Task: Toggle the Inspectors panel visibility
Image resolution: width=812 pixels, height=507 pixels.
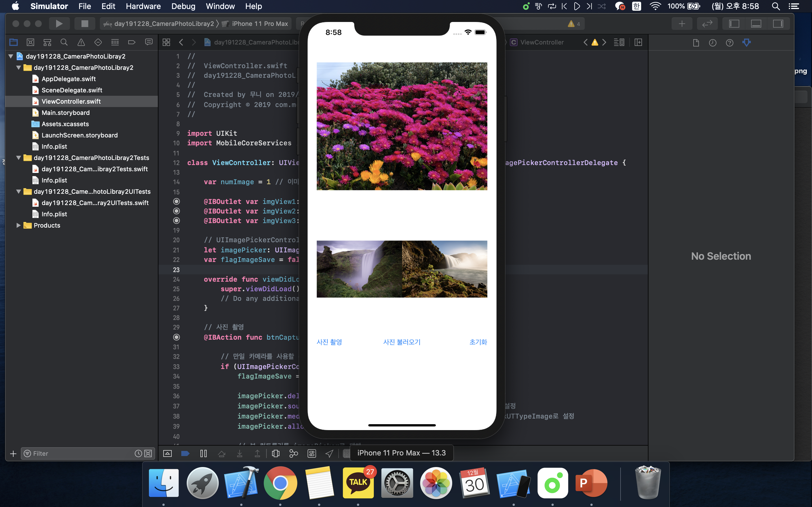Action: click(x=778, y=24)
